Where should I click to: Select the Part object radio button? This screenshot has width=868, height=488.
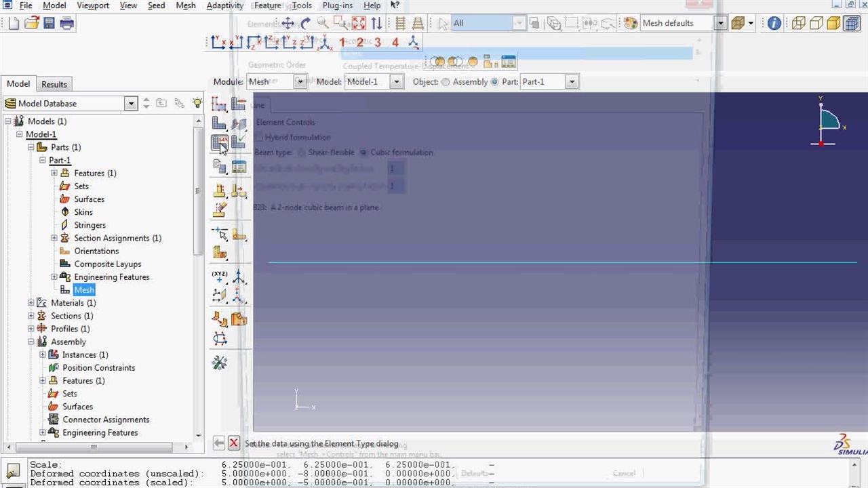[494, 82]
